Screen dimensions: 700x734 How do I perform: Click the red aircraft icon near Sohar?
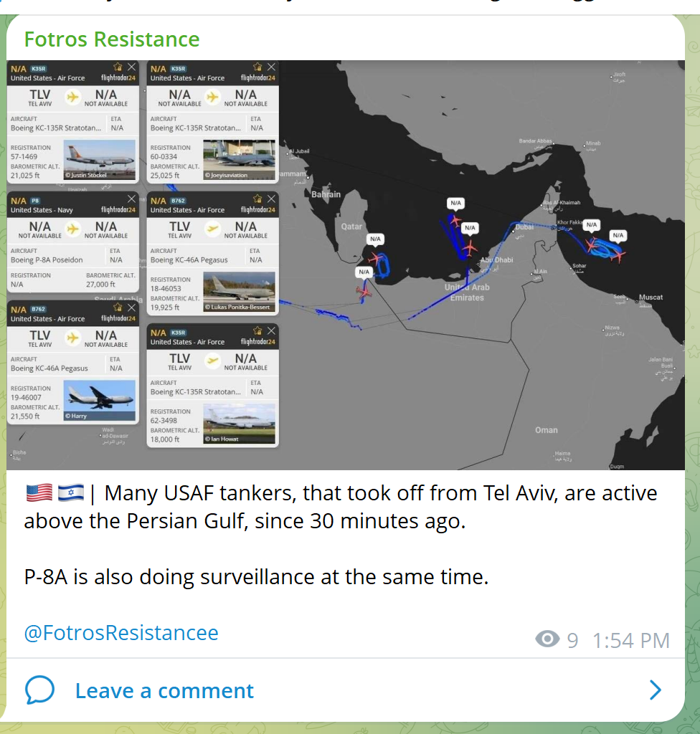tap(592, 244)
